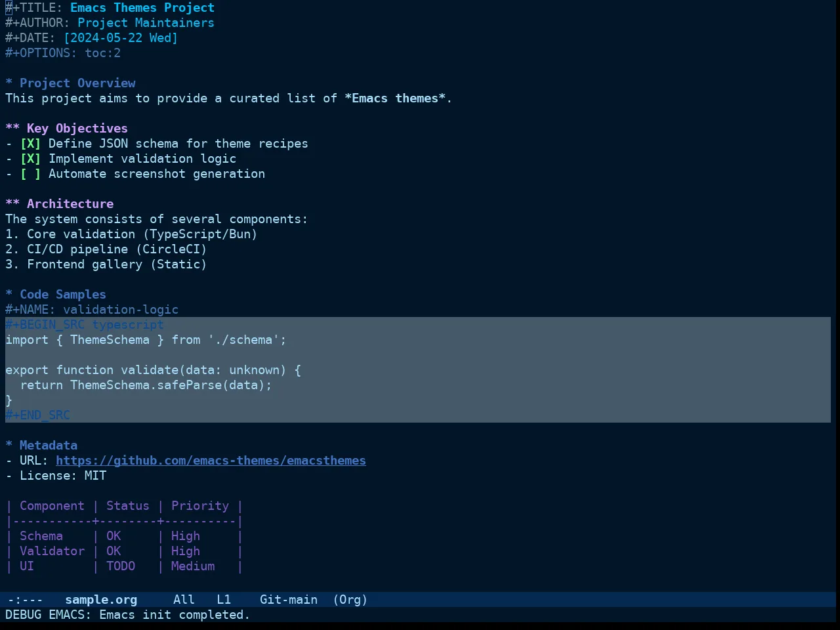Viewport: 840px width, 630px height.
Task: Click '3. Frontend gallery (Static)' list item
Action: point(106,264)
